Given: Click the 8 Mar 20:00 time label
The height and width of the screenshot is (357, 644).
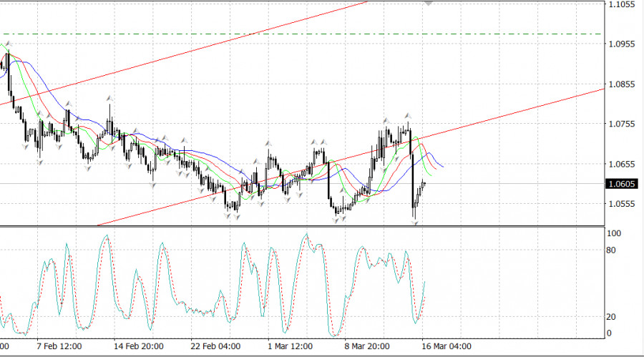Looking at the screenshot, I should [x=367, y=346].
